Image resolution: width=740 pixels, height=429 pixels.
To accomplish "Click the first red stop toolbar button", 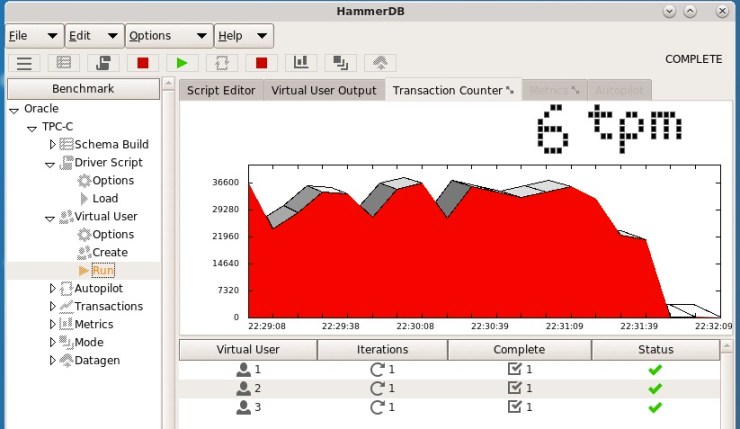I will (x=143, y=63).
